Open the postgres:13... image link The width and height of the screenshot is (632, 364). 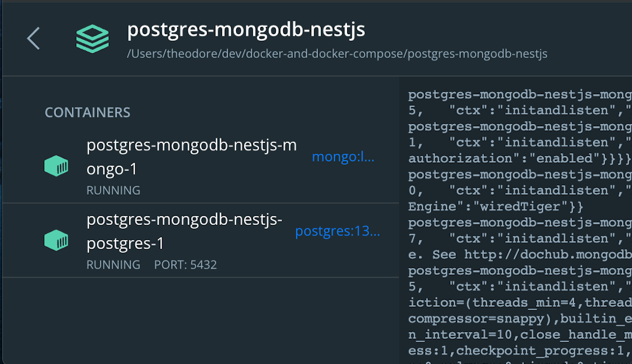click(x=338, y=231)
